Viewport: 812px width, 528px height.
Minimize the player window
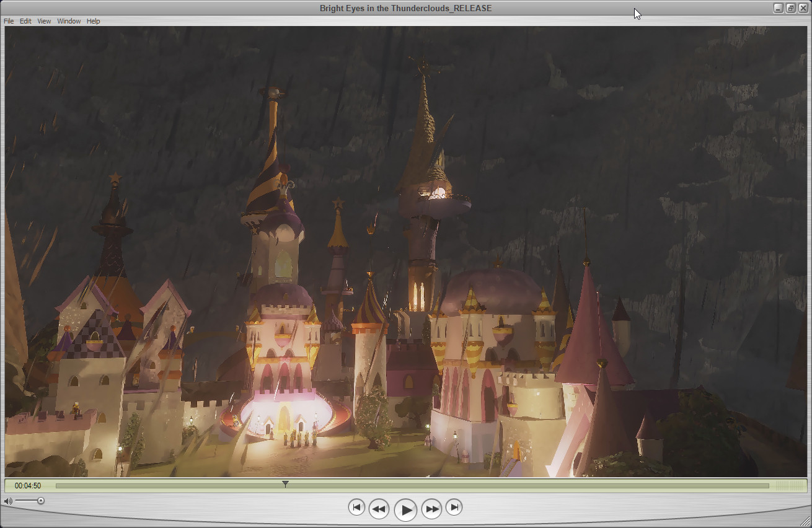point(779,8)
